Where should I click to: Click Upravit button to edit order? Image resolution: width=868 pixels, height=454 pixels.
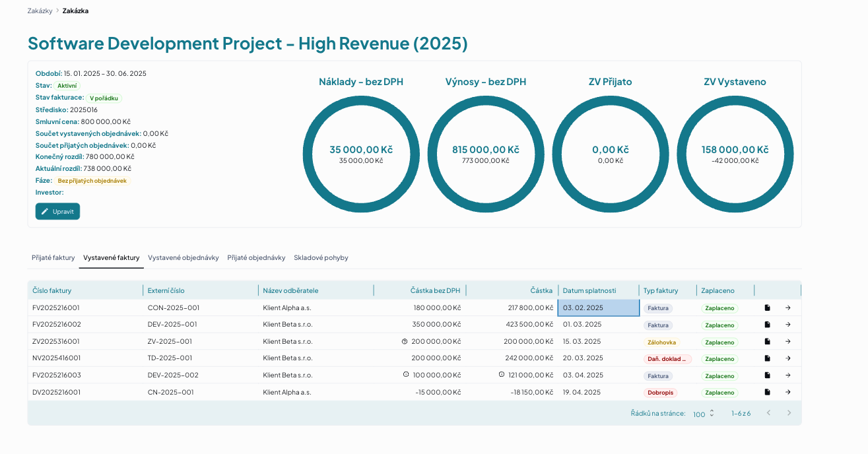(x=57, y=211)
